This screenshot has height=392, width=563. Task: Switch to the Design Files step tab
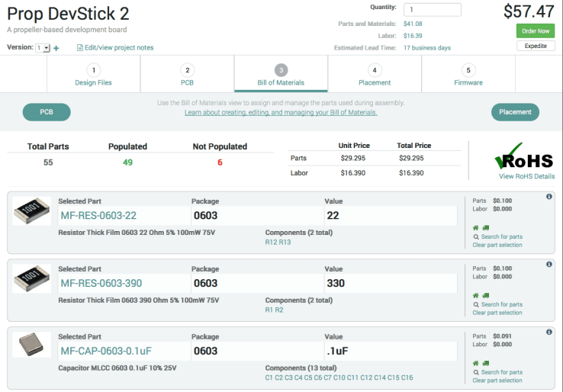[94, 75]
